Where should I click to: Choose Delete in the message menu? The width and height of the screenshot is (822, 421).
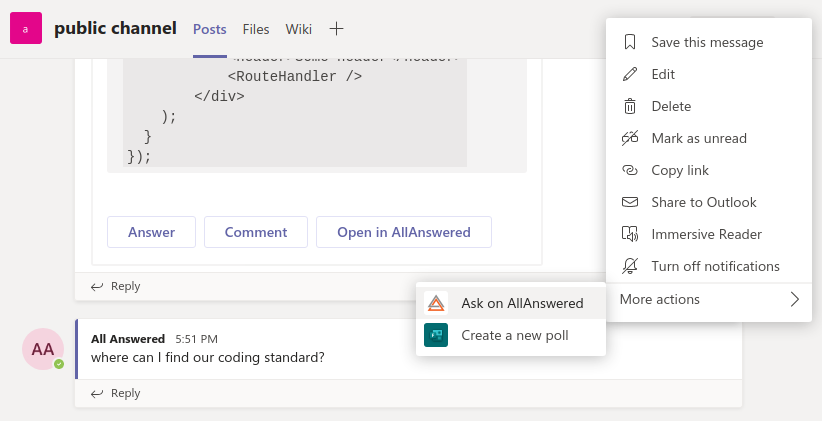click(709, 106)
